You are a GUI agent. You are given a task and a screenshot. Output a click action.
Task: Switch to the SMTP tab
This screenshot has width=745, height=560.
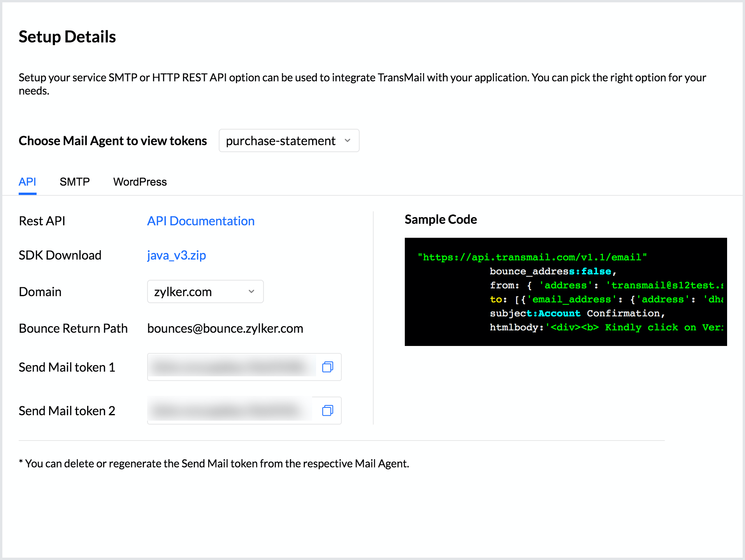coord(74,182)
